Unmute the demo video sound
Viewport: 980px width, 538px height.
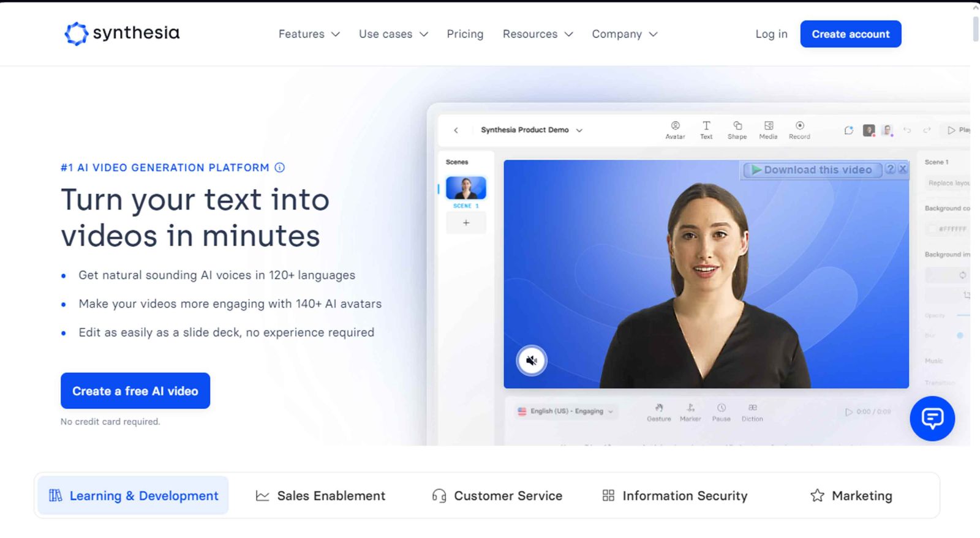[532, 361]
